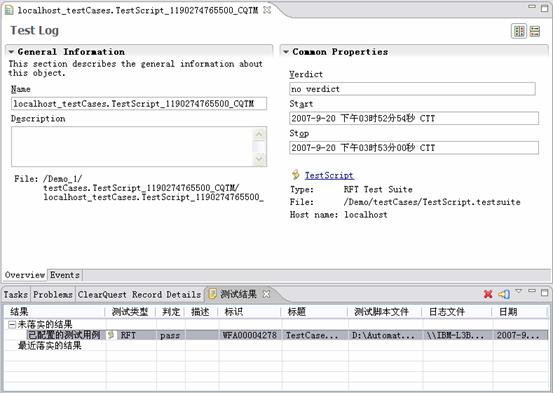This screenshot has height=393, width=553.
Task: Click the 标题 column header
Action: (x=315, y=312)
